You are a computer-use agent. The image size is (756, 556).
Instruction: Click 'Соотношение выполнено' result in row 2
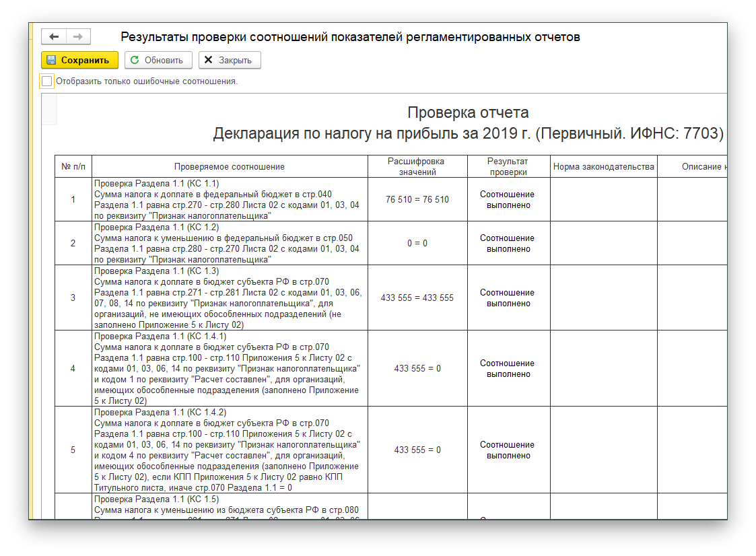click(x=508, y=243)
